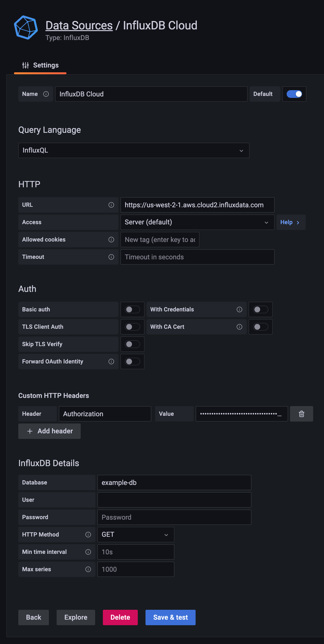This screenshot has width=324, height=644.
Task: Click the Forward OAuth Identity info icon
Action: pyautogui.click(x=111, y=362)
